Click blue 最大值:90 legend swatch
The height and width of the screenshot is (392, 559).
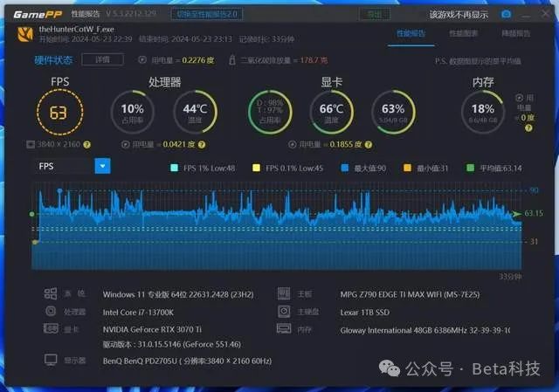(345, 168)
